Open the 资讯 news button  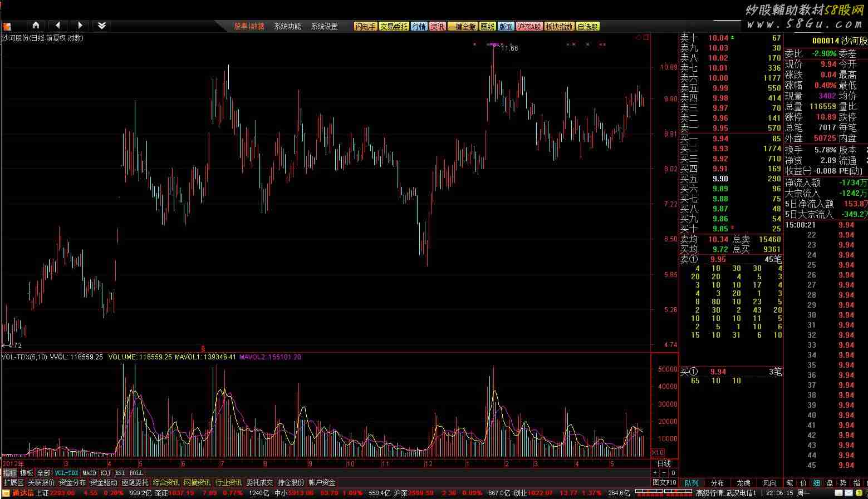[x=437, y=26]
